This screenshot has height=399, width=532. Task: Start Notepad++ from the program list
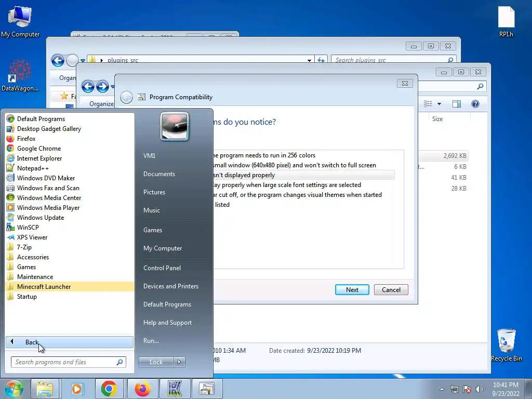click(33, 168)
